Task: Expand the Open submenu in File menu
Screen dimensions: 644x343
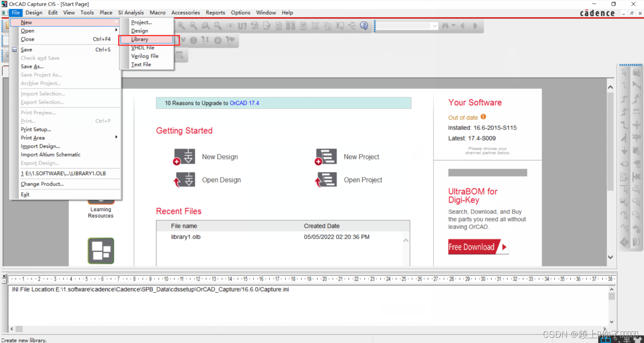Action: (x=65, y=31)
